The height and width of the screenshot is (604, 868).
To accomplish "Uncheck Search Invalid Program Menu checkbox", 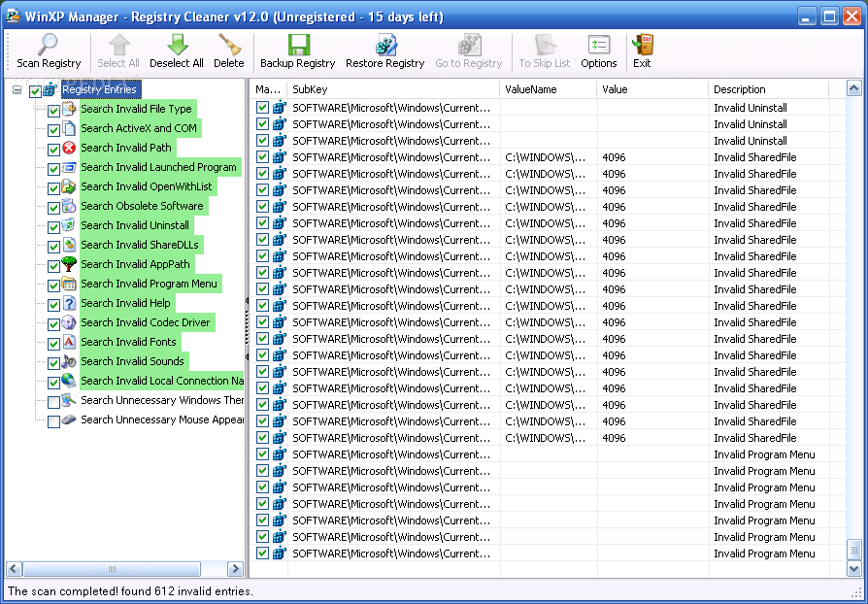I will pyautogui.click(x=53, y=285).
